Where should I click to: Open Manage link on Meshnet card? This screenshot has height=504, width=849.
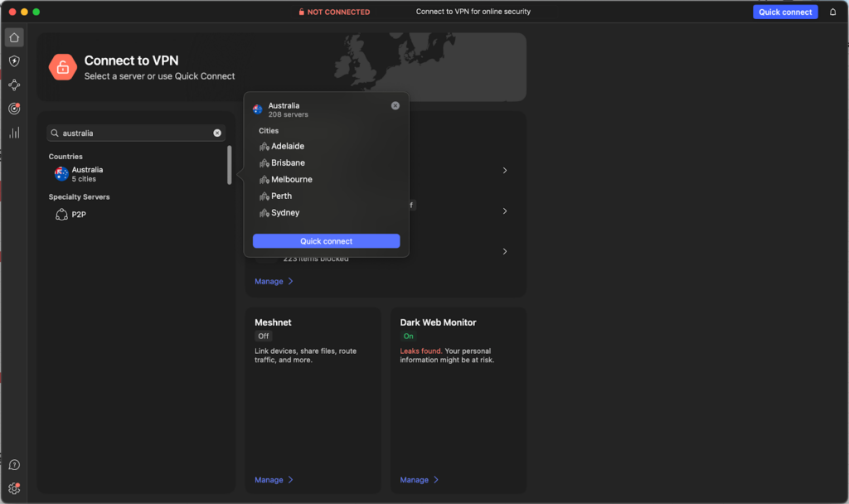[x=274, y=480]
